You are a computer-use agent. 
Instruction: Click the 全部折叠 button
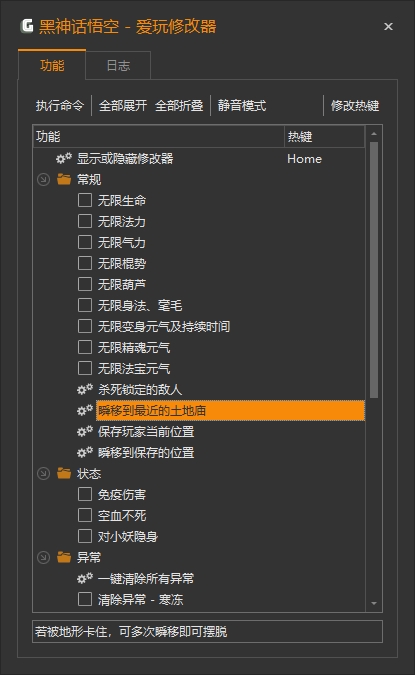179,105
